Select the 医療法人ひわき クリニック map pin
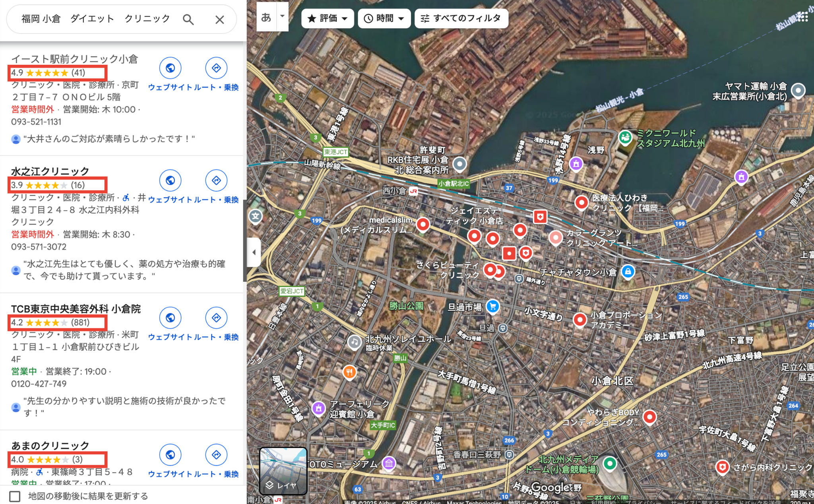 tap(581, 203)
